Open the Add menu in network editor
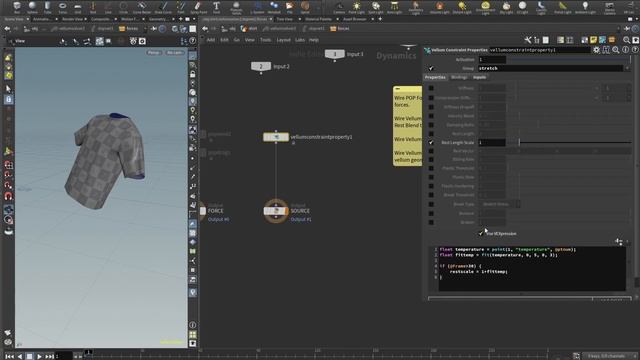 click(211, 40)
